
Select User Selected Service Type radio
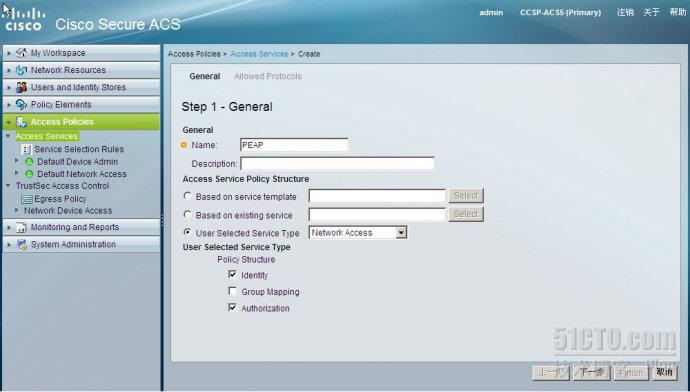coord(187,232)
